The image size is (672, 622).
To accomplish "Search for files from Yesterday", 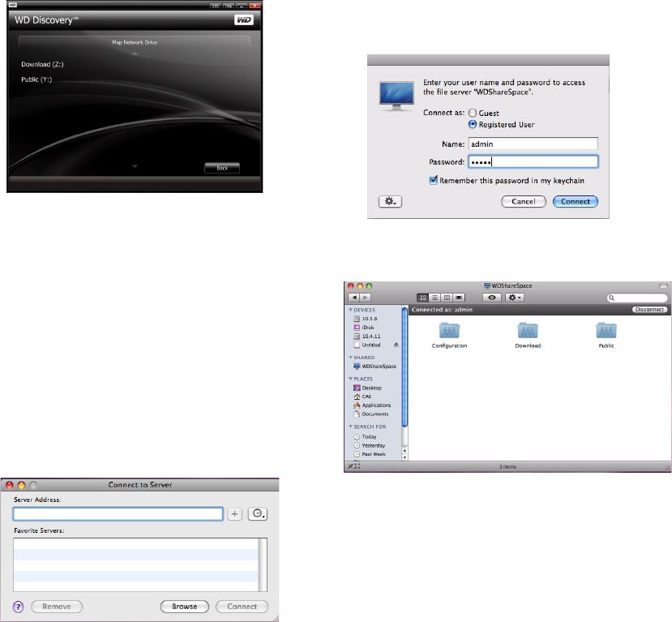I will 369,445.
